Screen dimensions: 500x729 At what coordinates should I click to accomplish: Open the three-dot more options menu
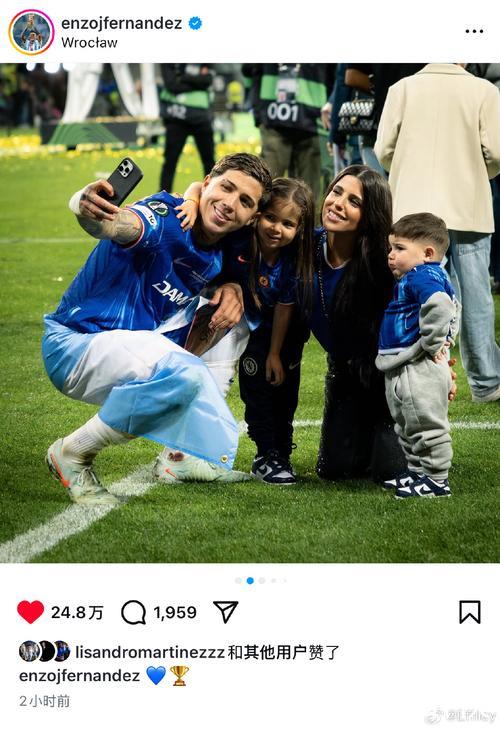click(474, 31)
